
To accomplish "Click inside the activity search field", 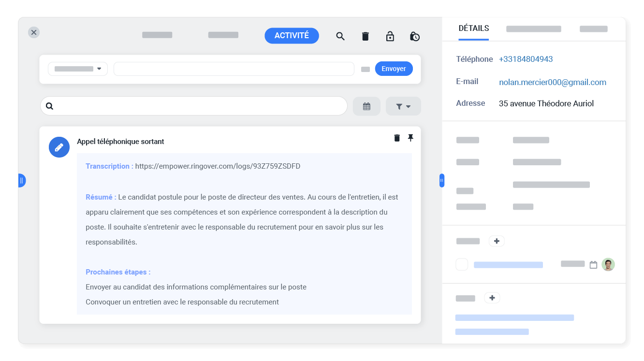I will [193, 106].
